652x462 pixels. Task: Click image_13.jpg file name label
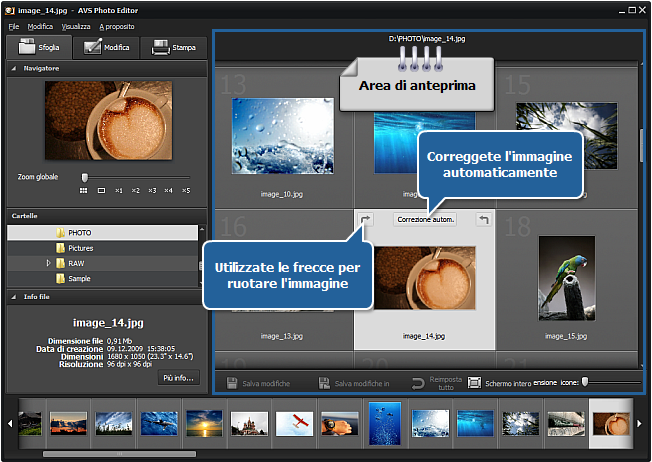point(282,336)
